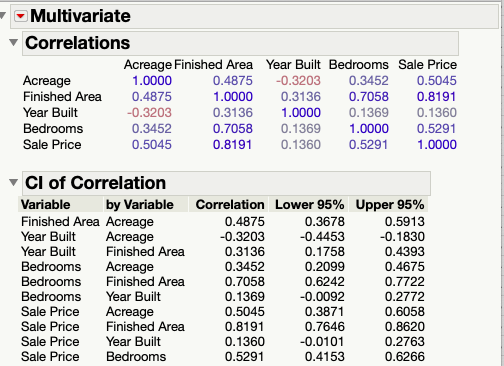Select upper bound value 0.8620
The height and width of the screenshot is (366, 504).
point(405,327)
